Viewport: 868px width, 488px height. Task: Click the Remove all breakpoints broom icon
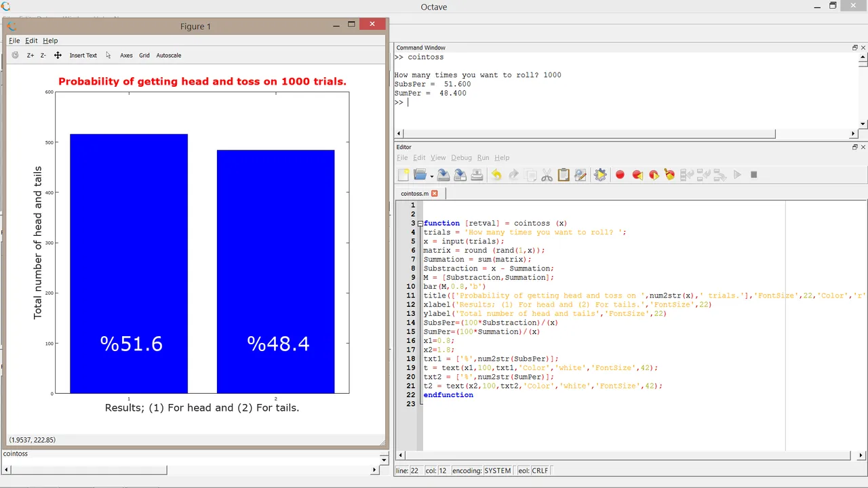(670, 175)
